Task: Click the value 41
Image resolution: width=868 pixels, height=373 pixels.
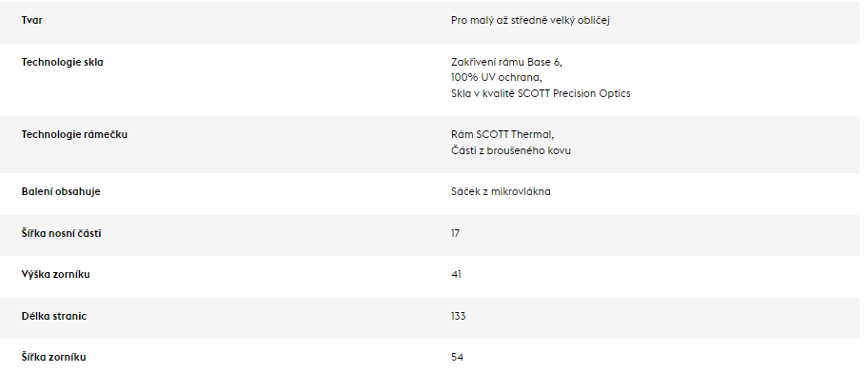Action: (x=456, y=274)
